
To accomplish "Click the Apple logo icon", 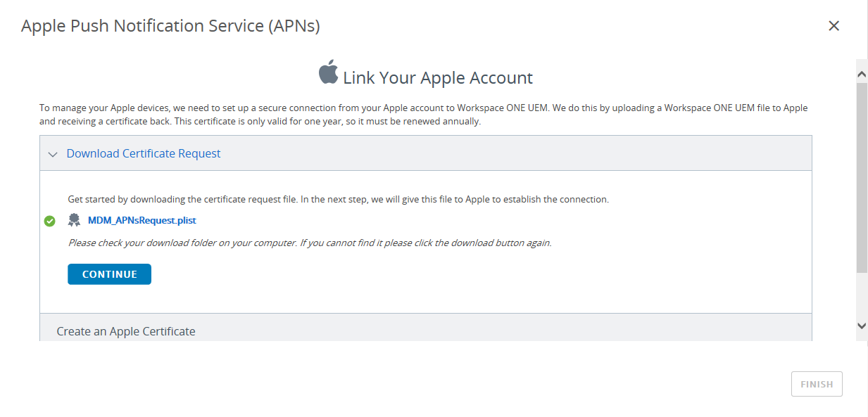I will (328, 72).
